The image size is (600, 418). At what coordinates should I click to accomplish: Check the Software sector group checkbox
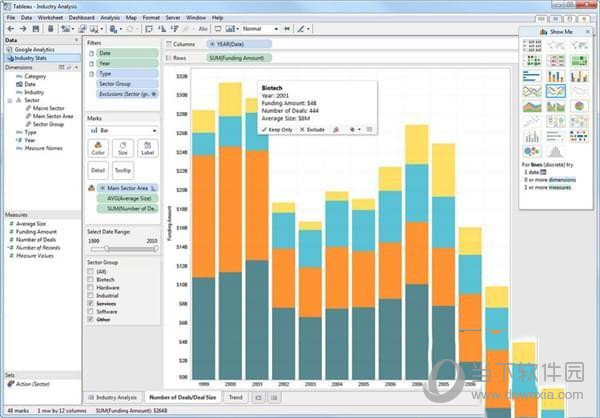91,312
